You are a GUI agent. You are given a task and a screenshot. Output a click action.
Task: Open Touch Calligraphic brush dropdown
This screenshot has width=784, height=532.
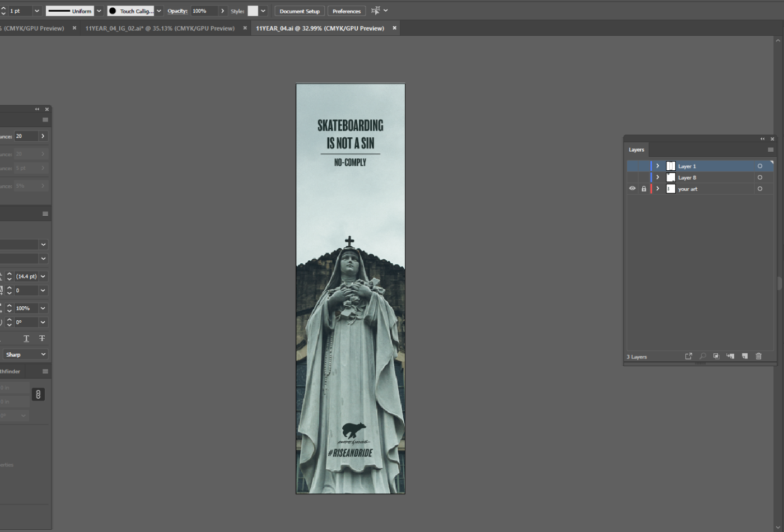tap(159, 11)
